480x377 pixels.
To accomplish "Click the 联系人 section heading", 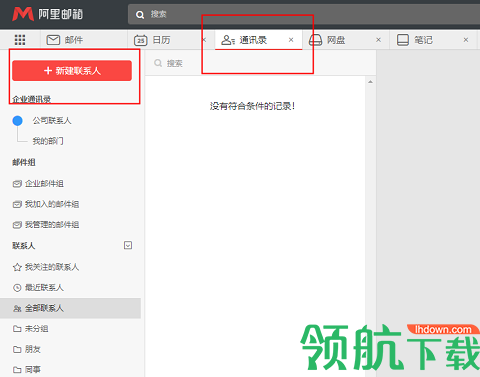I will pyautogui.click(x=24, y=246).
